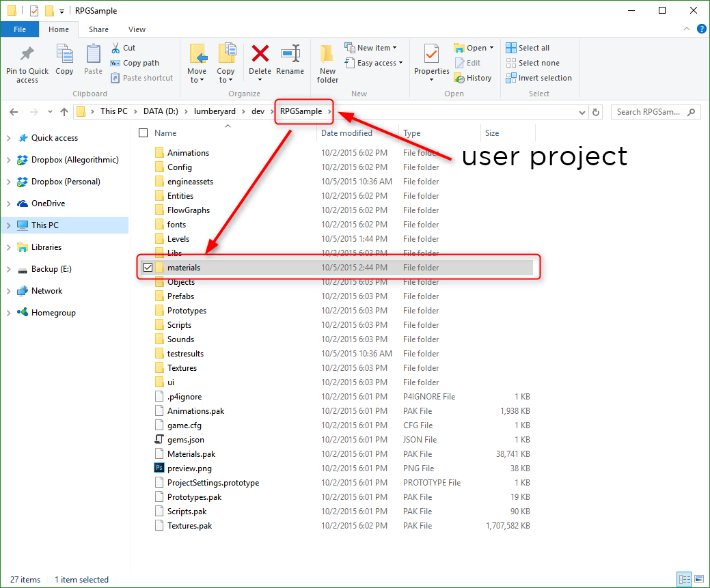
Task: Click Pin to Quick access icon
Action: tap(27, 54)
